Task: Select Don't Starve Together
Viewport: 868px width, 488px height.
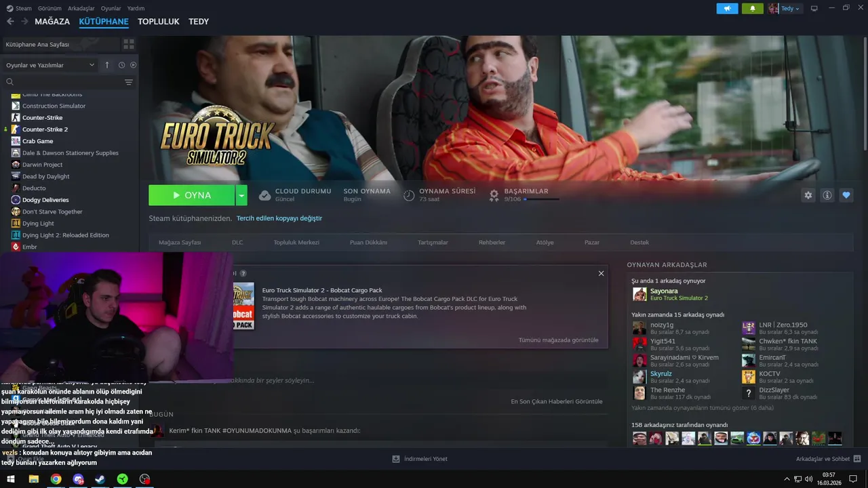Action: tap(52, 211)
